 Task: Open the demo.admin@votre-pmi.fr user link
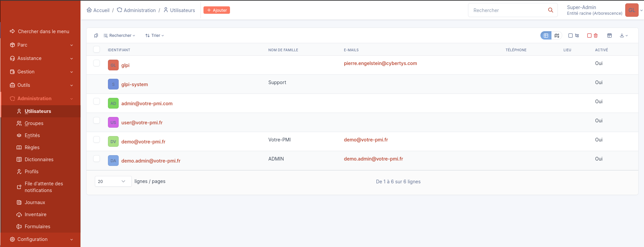tap(151, 161)
